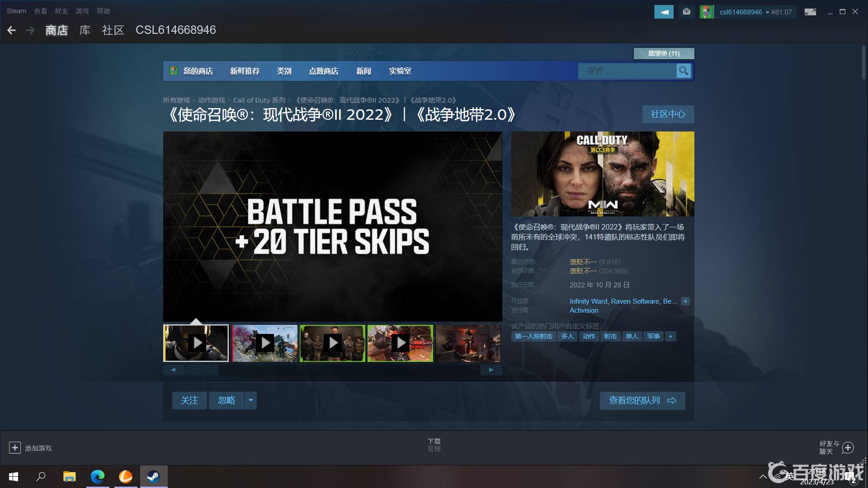Switch to the 社区 tab

pos(113,30)
